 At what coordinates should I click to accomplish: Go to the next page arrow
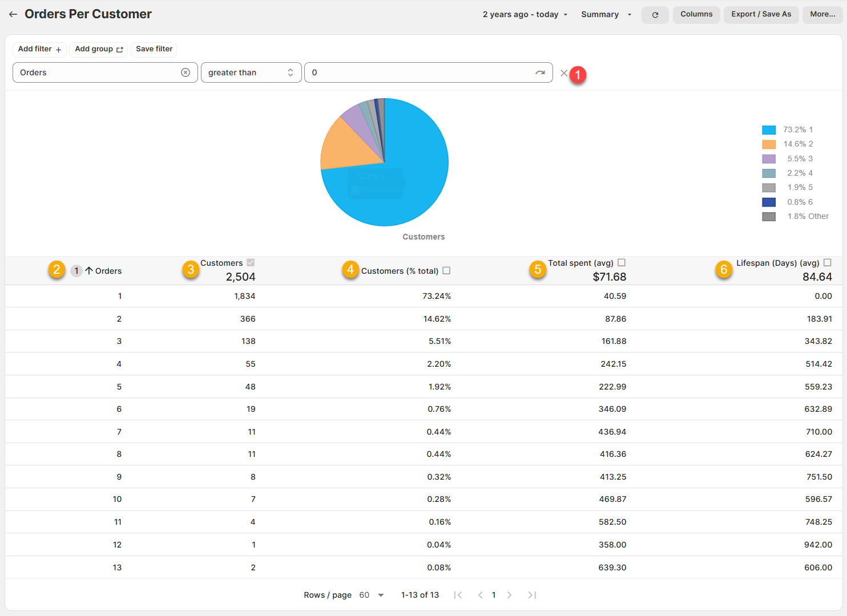point(509,595)
